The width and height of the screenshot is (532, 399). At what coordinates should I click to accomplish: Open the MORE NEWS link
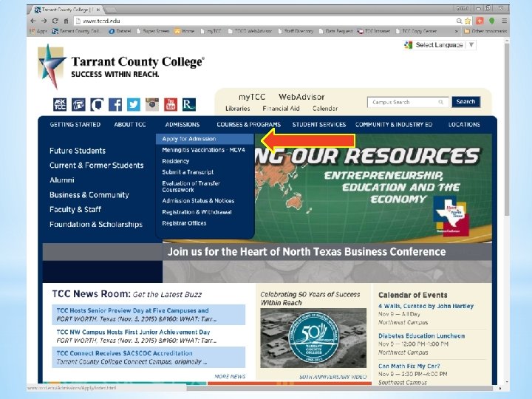coord(230,377)
